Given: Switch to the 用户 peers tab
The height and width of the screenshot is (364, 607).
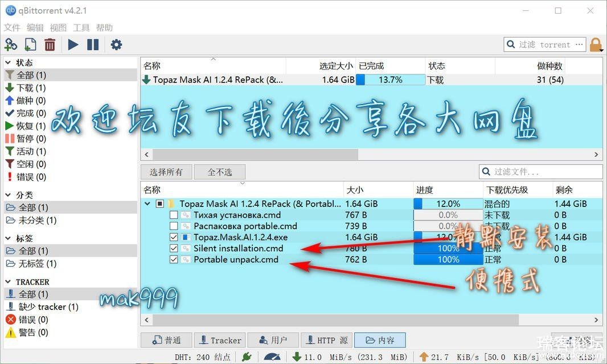Looking at the screenshot, I should pos(273,340).
